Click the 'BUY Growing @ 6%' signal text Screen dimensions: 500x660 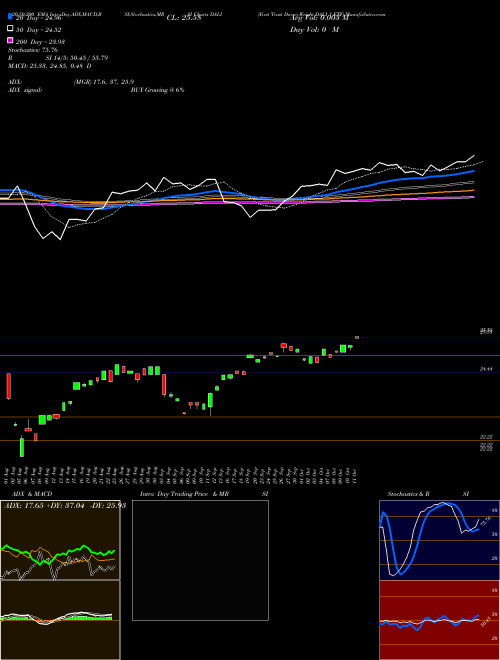pos(157,90)
